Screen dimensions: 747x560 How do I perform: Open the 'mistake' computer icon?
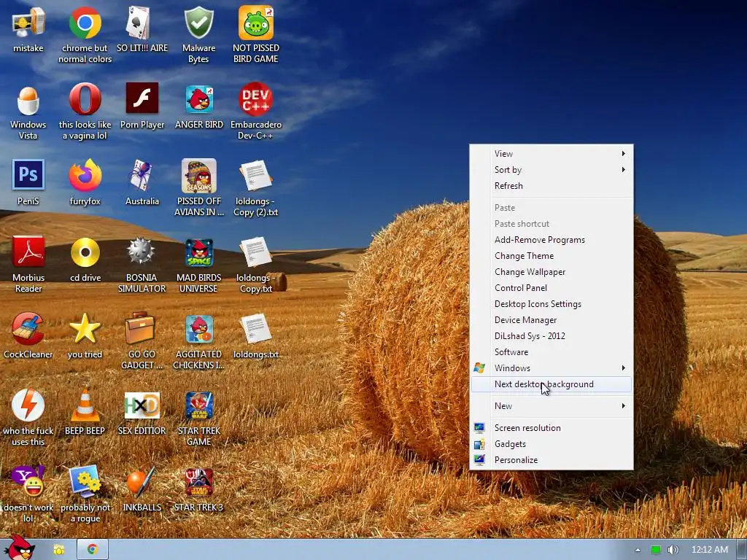(28, 23)
